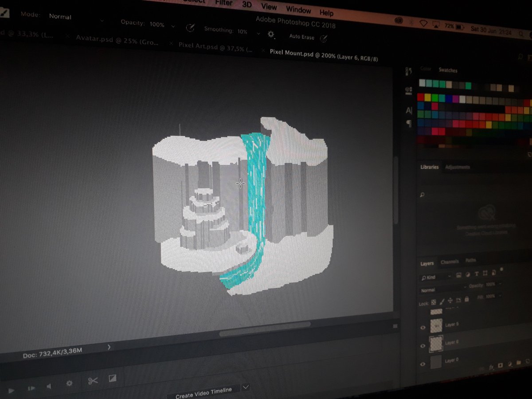Open the Window menu
Image resolution: width=532 pixels, height=399 pixels.
pos(298,9)
